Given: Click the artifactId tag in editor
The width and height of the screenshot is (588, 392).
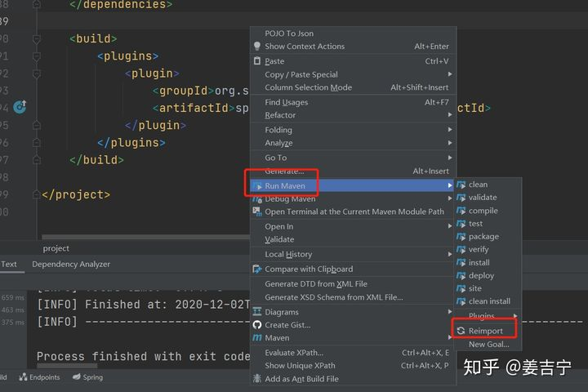Looking at the screenshot, I should (194, 108).
